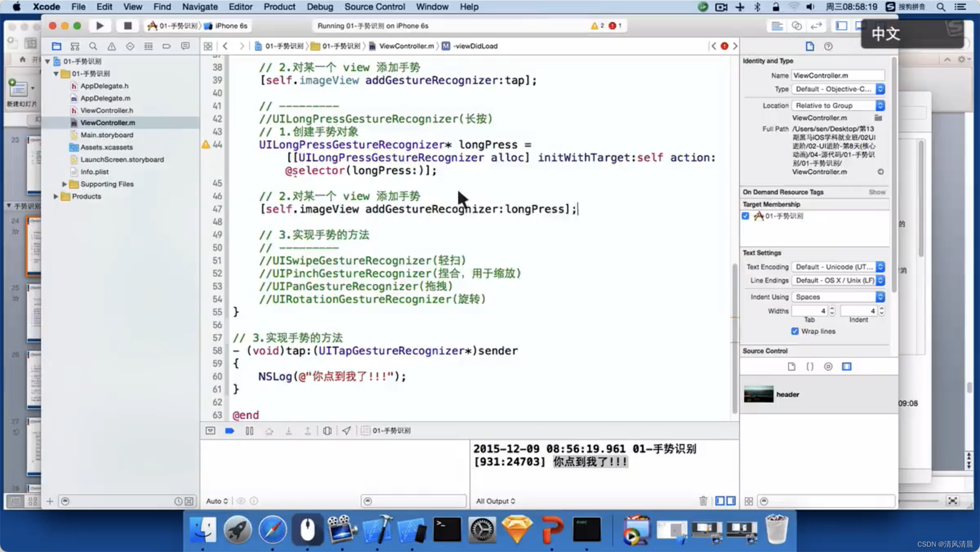Click the Add button in file navigator
Viewport: 980px width, 552px height.
pos(50,500)
